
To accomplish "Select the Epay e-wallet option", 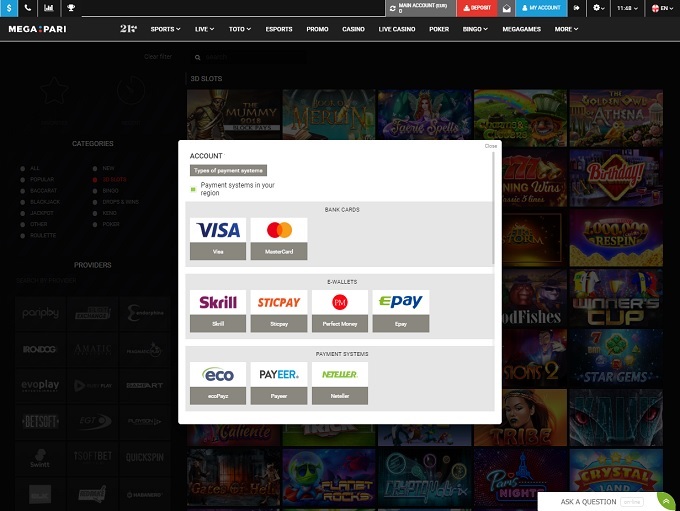I will tap(401, 310).
